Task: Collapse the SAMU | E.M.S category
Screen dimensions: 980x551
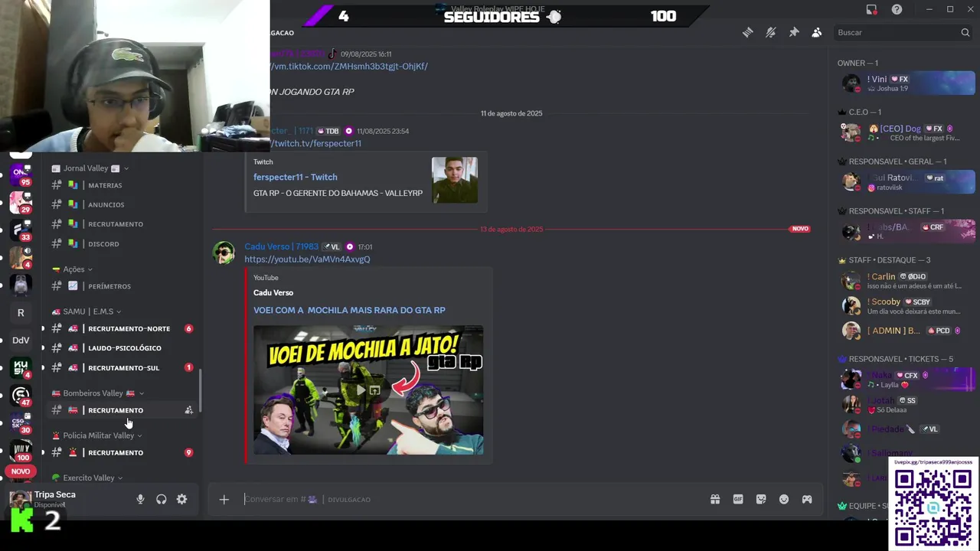Action: (x=86, y=311)
